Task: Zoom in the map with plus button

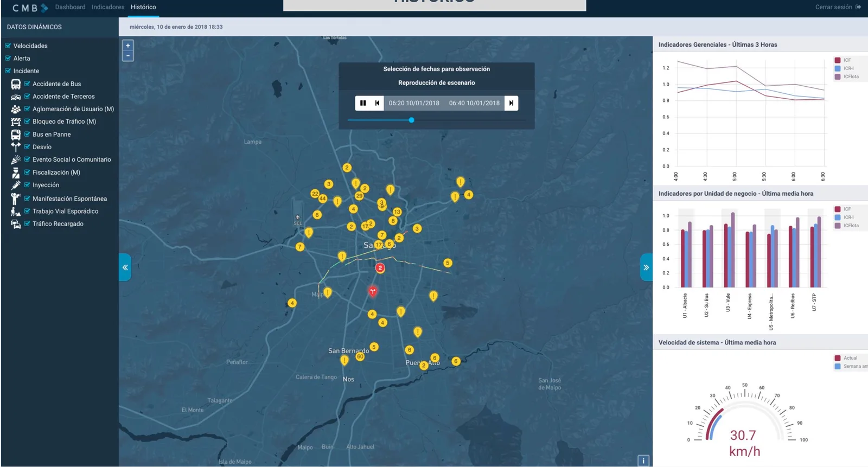Action: point(128,46)
